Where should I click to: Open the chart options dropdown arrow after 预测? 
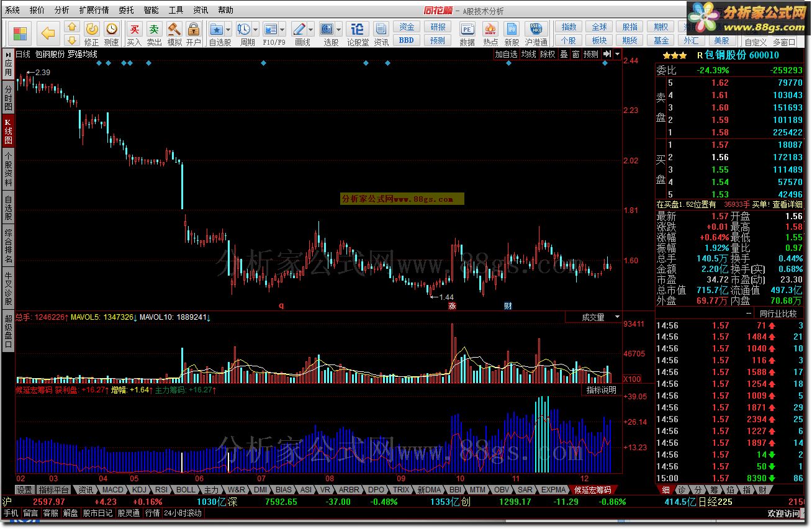coord(617,55)
